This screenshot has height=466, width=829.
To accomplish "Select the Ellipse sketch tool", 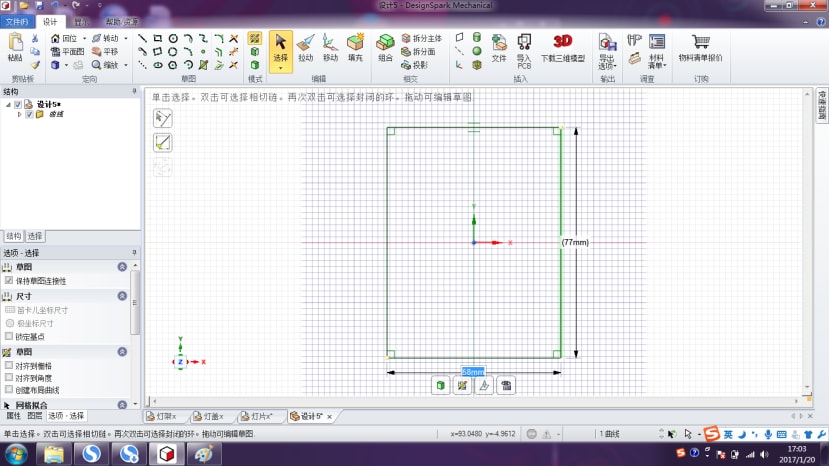I will tap(158, 65).
